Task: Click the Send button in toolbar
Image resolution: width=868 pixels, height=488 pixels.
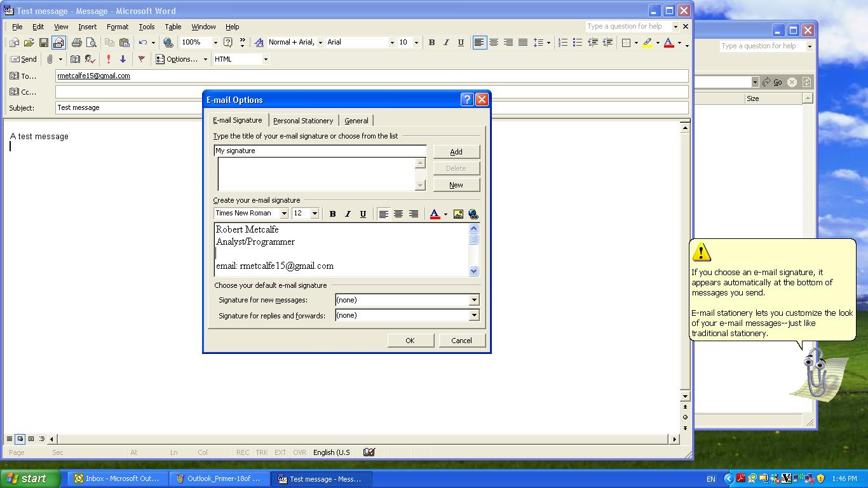Action: (x=24, y=59)
